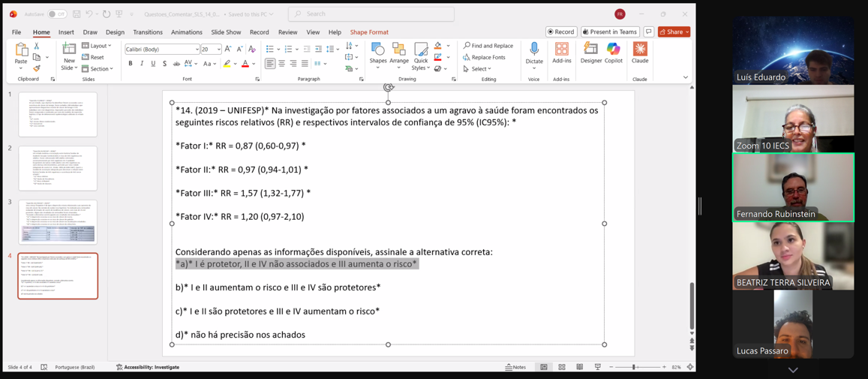Select slide 3 thumbnail
Image resolution: width=868 pixels, height=379 pixels.
click(x=58, y=222)
